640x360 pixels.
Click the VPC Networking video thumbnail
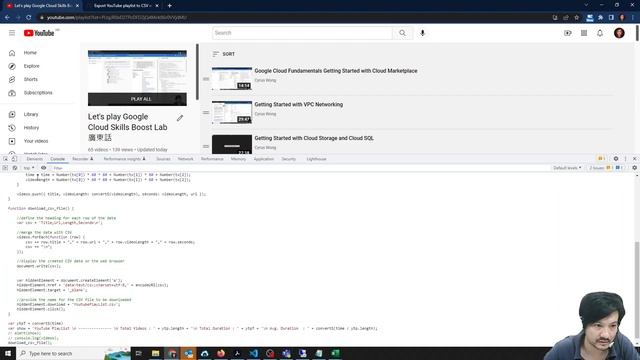click(x=232, y=112)
